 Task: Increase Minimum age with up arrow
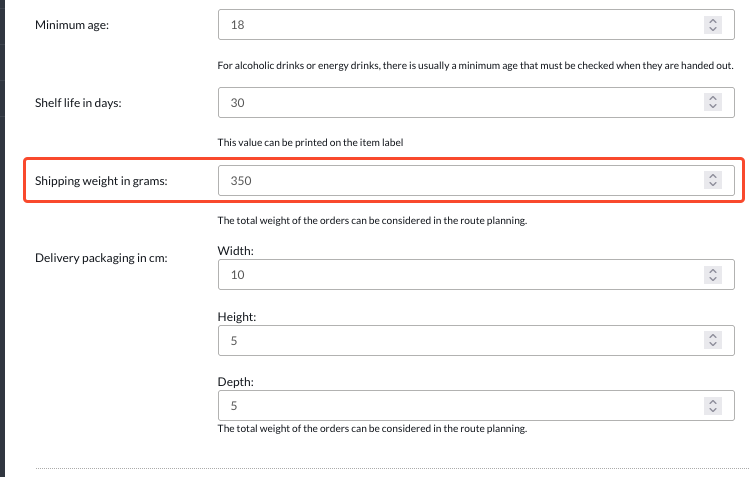click(x=713, y=21)
